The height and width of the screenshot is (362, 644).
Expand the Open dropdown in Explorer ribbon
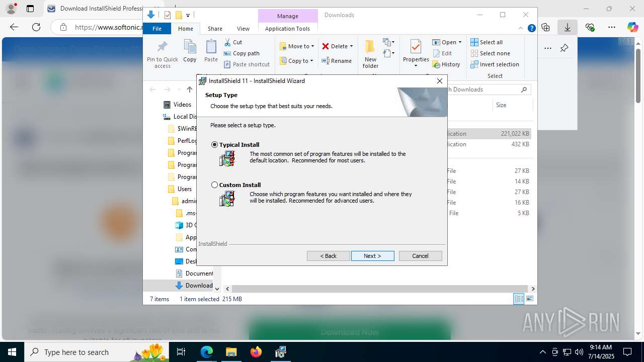[447, 42]
